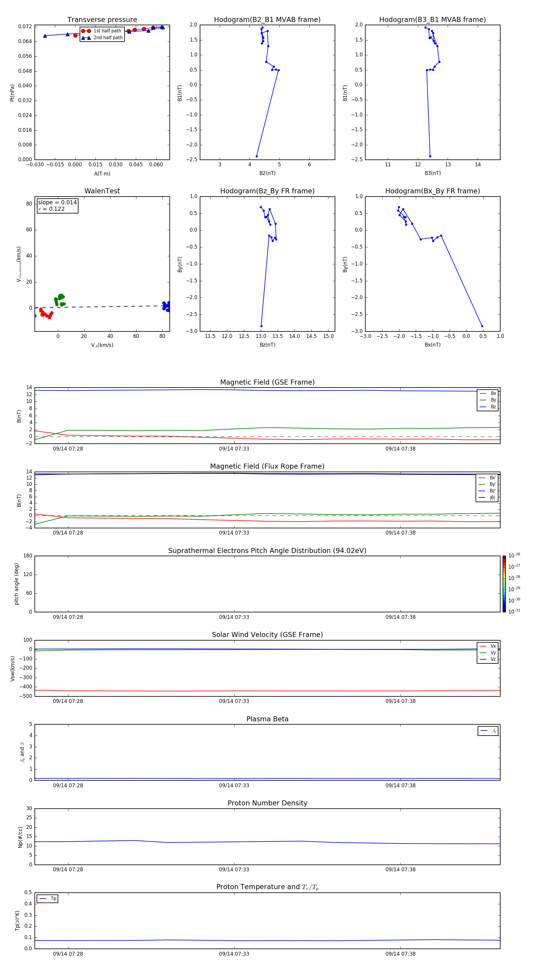Click the "A(T·m)" x-axis label
Image resolution: width=535 pixels, height=980 pixels.
pos(102,173)
